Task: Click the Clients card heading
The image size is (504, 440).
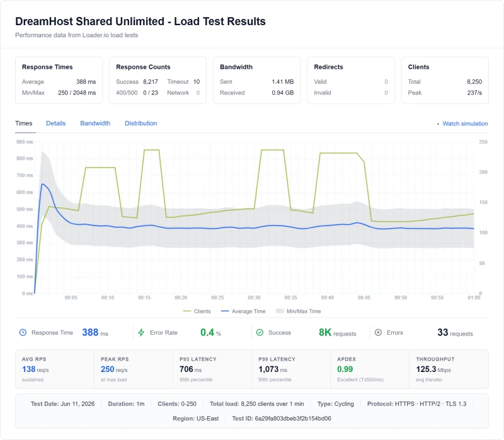Action: tap(418, 67)
